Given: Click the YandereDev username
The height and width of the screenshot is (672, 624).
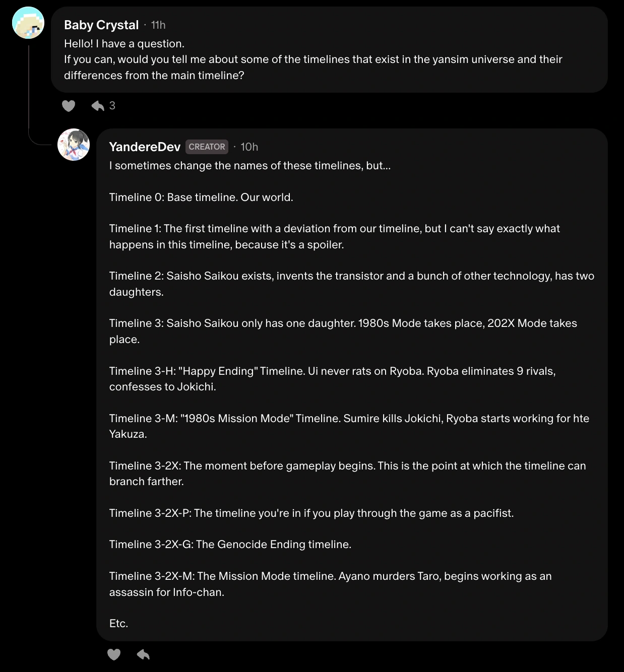Looking at the screenshot, I should (145, 147).
